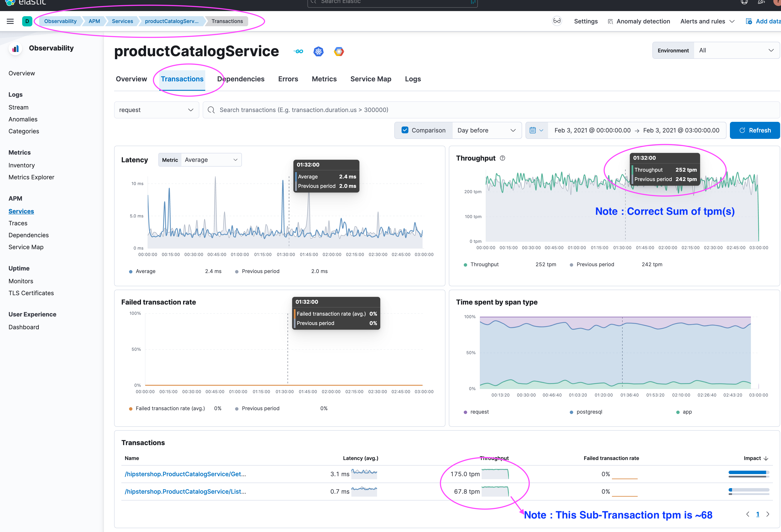Open TLS Certificates in sidebar
Screen dimensions: 781x532
pyautogui.click(x=31, y=293)
